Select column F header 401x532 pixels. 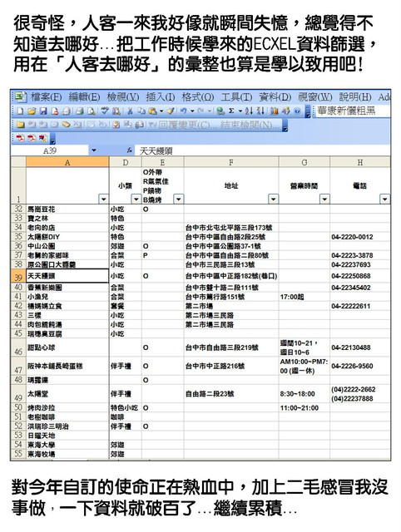coord(231,162)
